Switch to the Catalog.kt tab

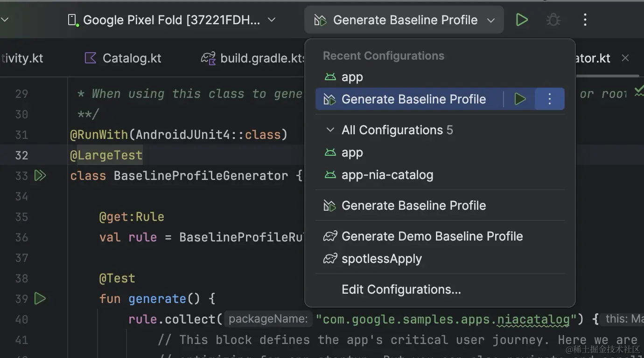(122, 58)
